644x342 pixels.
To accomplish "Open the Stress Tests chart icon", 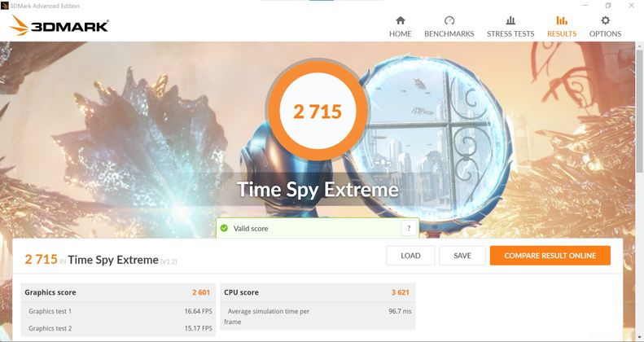I will [510, 20].
